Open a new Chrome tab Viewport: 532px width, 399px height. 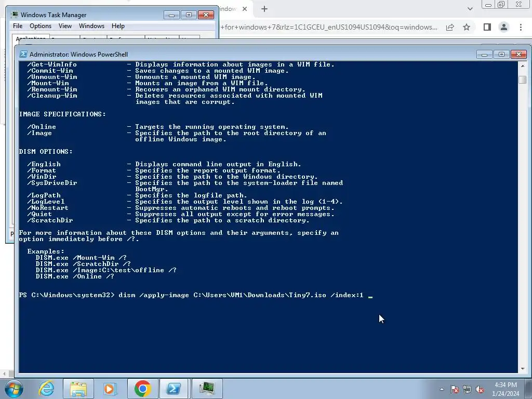[264, 9]
